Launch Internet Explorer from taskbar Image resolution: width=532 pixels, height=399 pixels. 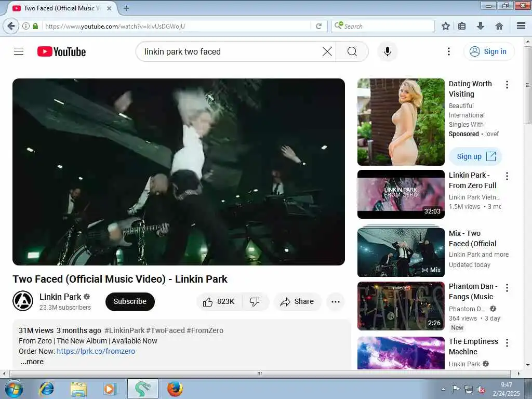click(x=46, y=389)
